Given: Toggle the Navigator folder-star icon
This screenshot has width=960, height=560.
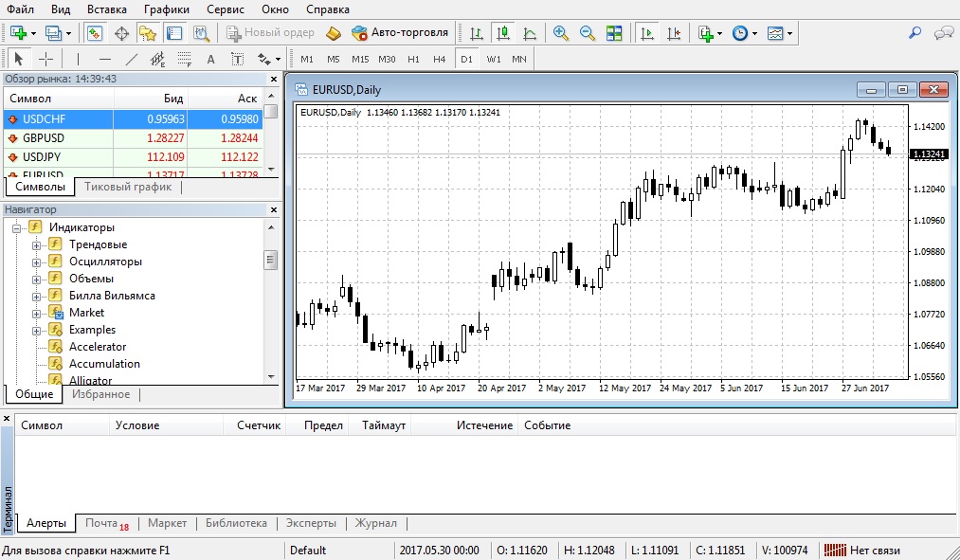Looking at the screenshot, I should (148, 33).
